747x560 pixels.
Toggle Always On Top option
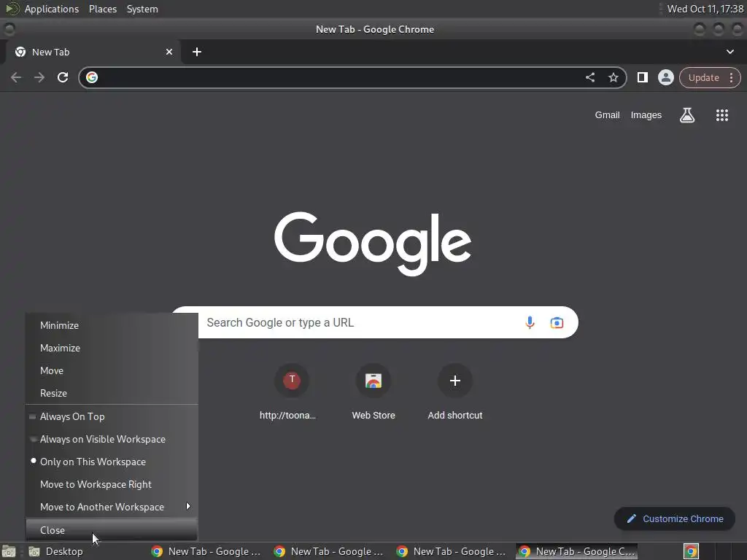tap(112, 416)
